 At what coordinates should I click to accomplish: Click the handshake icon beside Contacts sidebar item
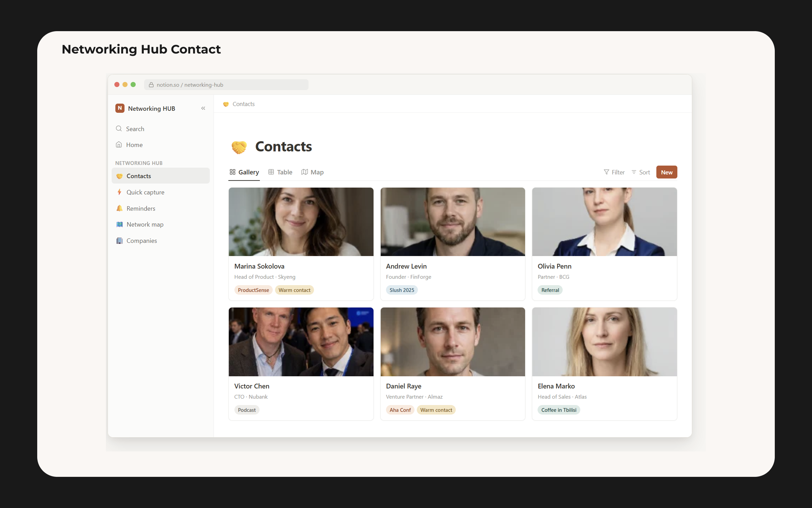119,176
